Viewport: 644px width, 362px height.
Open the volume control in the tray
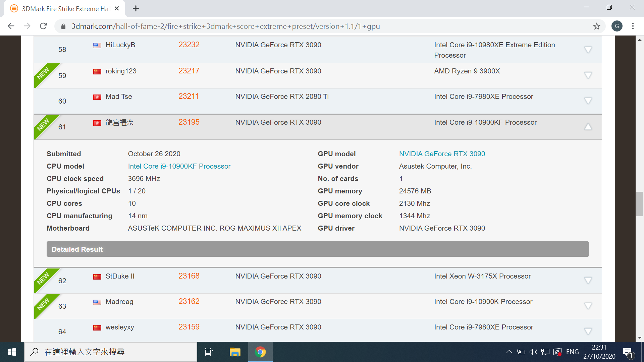pos(533,352)
